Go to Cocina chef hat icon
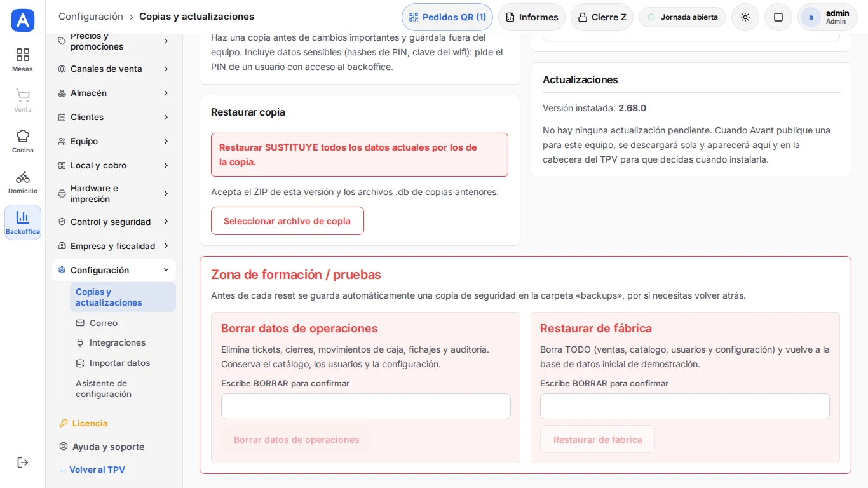868x488 pixels. (23, 136)
